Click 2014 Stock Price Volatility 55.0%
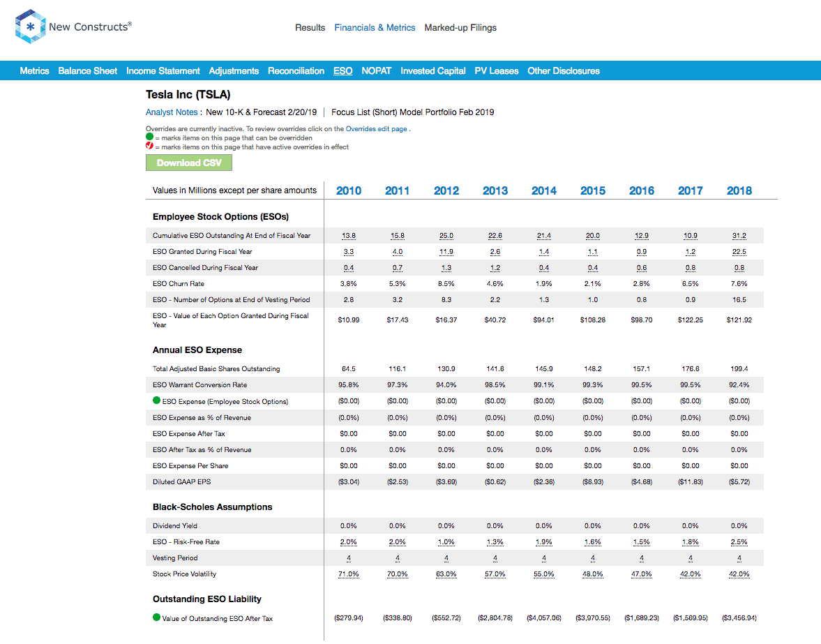This screenshot has width=821, height=644. click(544, 574)
